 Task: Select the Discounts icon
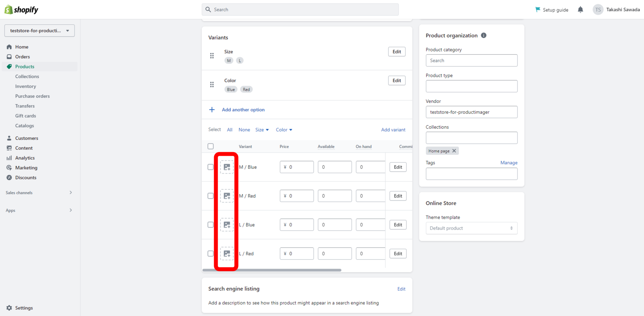9,177
